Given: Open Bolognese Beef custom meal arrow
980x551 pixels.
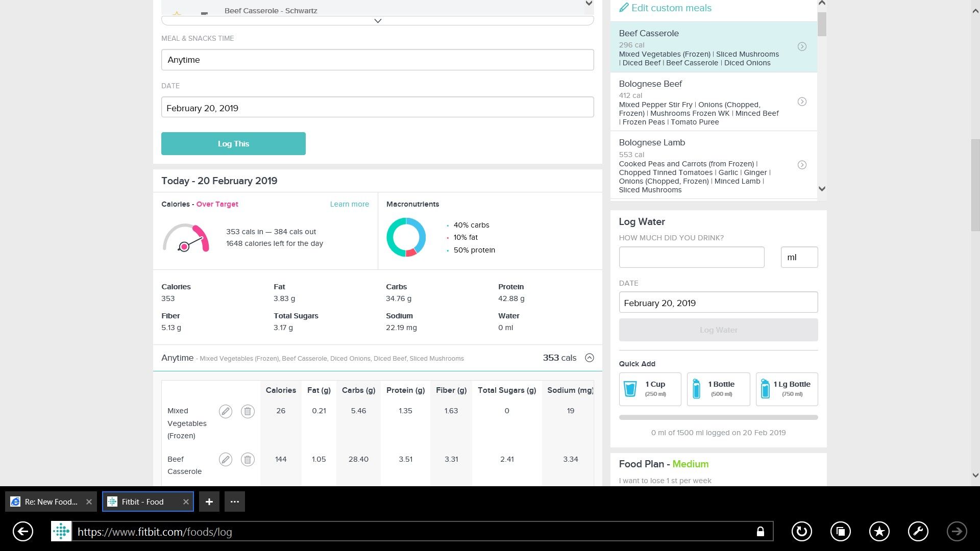Looking at the screenshot, I should [x=802, y=102].
